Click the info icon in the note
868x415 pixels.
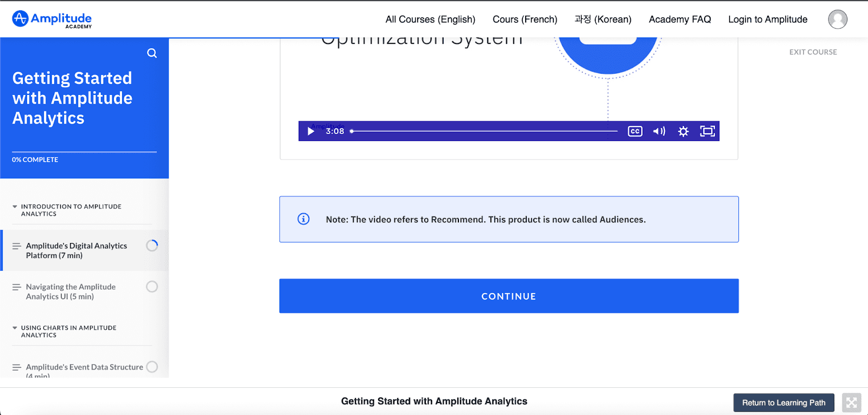point(304,219)
